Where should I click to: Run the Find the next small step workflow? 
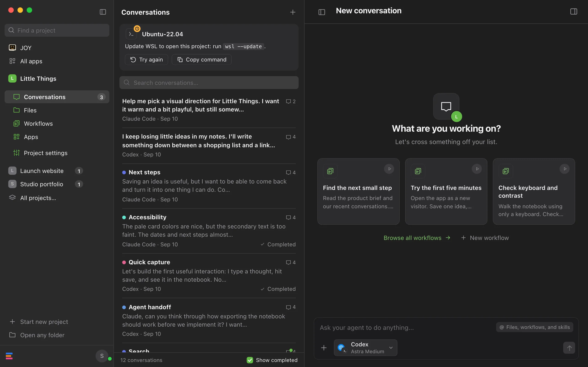tap(389, 169)
